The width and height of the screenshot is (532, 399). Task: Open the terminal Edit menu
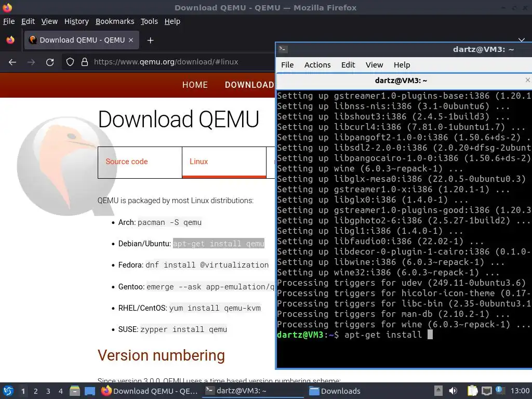pyautogui.click(x=348, y=65)
